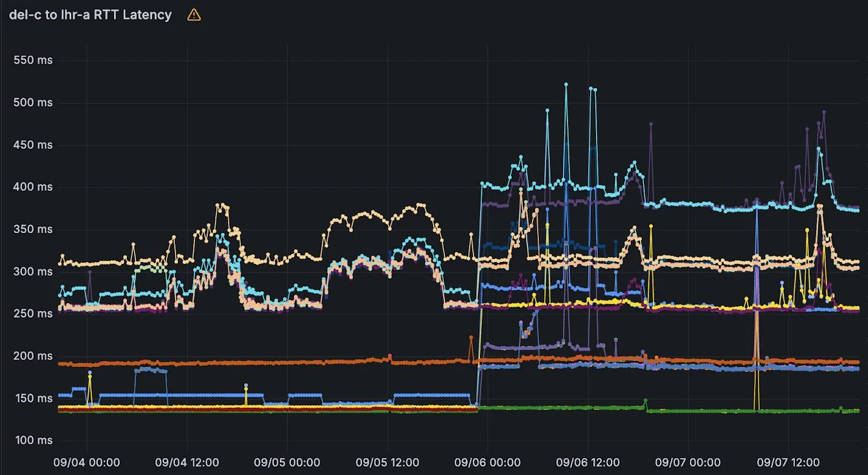Click the 100 ms y-axis label

(x=33, y=440)
